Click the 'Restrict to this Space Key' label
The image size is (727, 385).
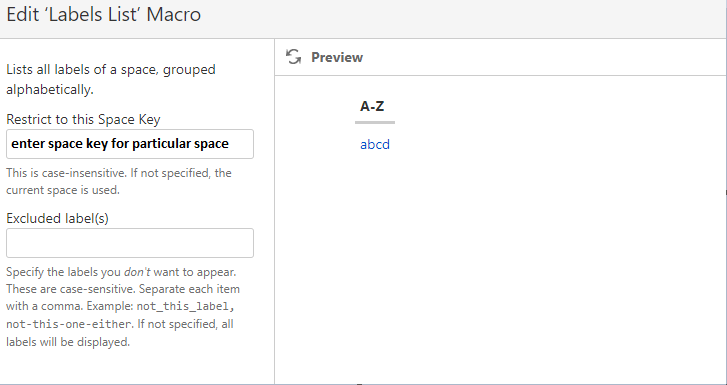(83, 120)
